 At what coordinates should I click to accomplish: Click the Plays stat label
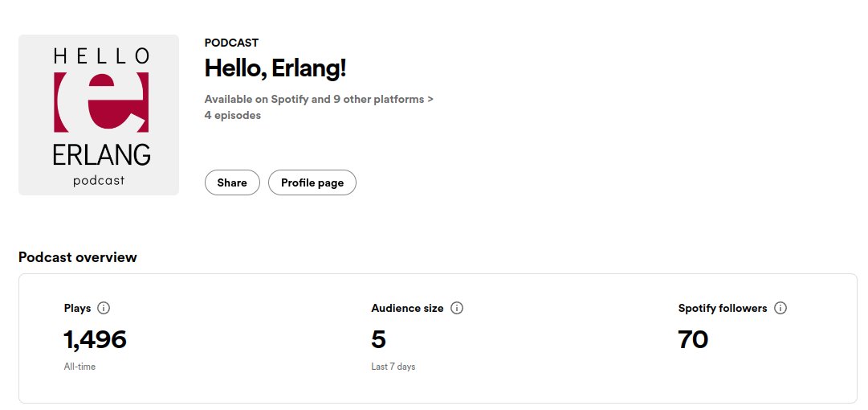coord(78,308)
